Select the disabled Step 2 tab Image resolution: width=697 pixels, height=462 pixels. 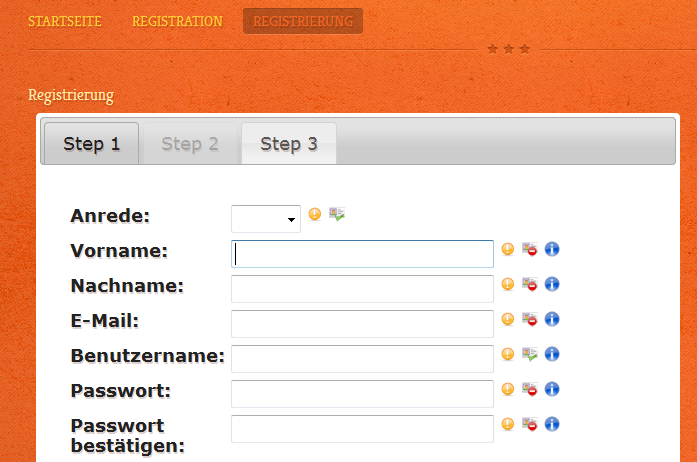coord(190,144)
